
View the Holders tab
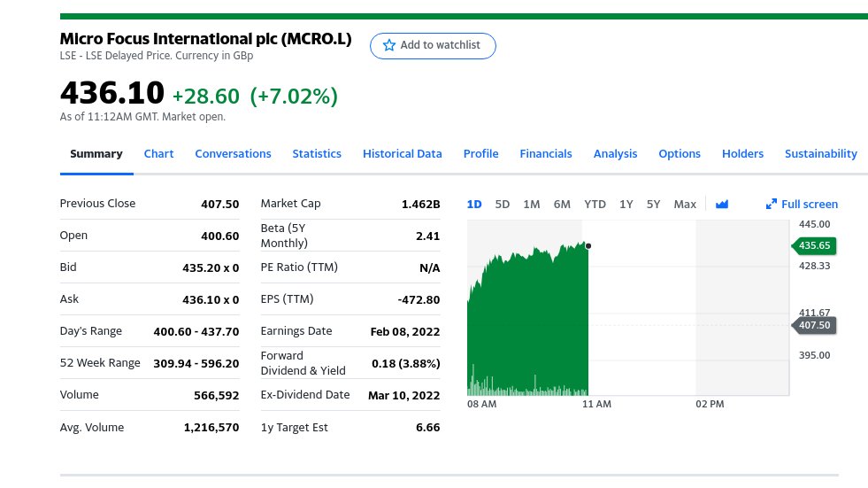coord(743,154)
